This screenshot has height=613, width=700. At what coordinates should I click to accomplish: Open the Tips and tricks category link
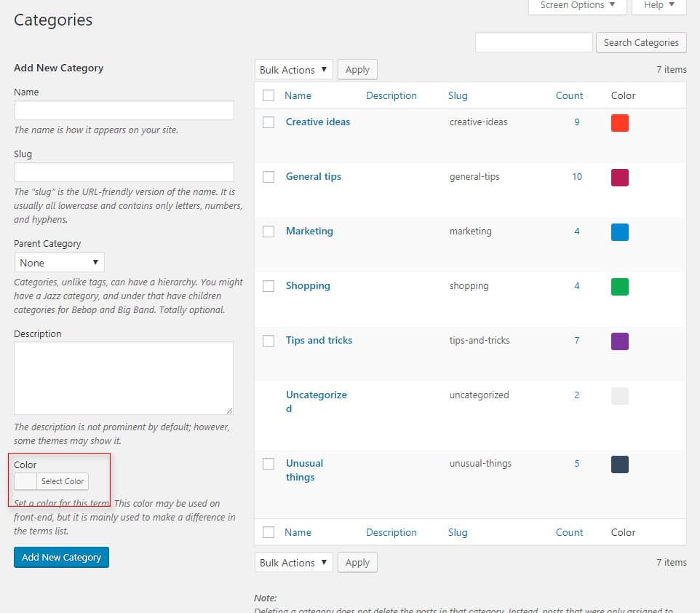tap(319, 340)
